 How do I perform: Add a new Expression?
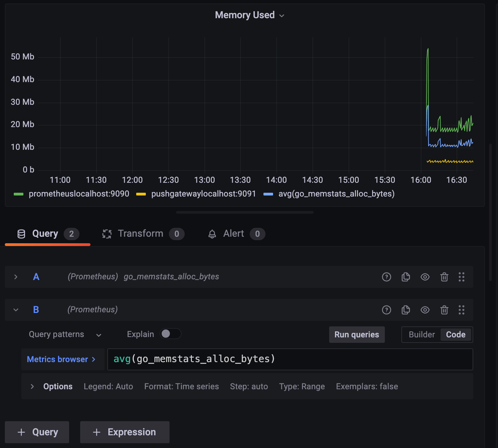click(125, 432)
